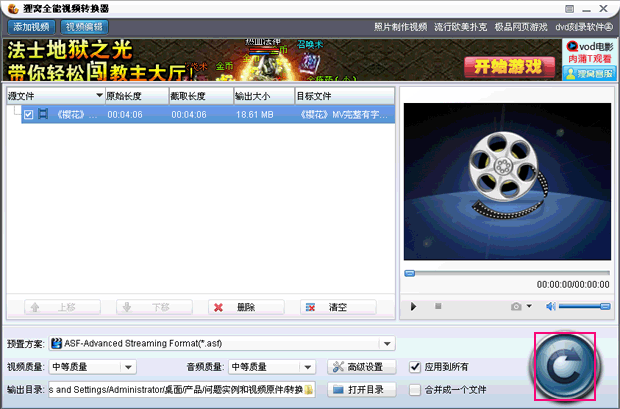Click the preview seek bar
Screen dimensions: 620x409
(x=507, y=273)
